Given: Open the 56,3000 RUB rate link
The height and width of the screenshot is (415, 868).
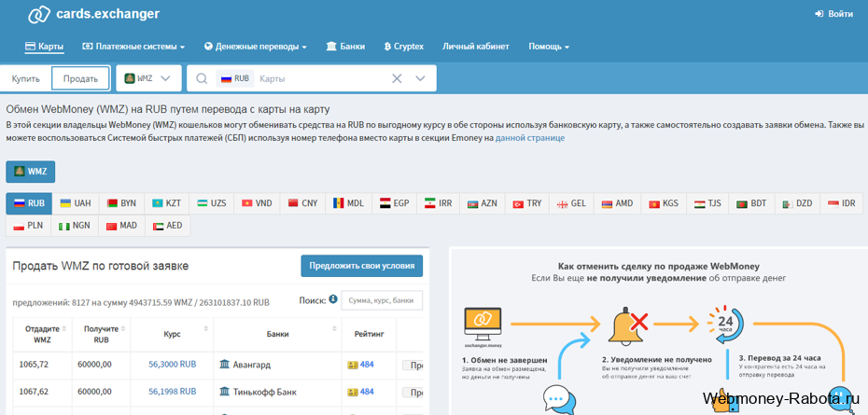Looking at the screenshot, I should click(x=172, y=365).
